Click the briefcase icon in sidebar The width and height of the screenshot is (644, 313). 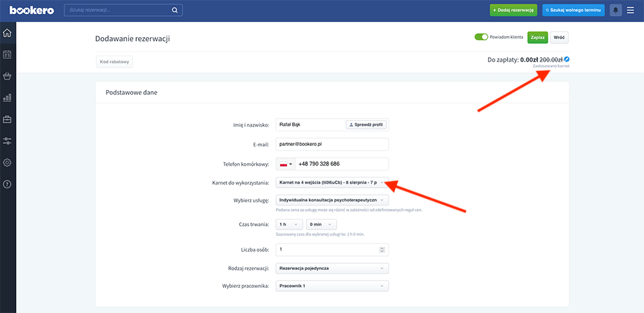pyautogui.click(x=7, y=119)
